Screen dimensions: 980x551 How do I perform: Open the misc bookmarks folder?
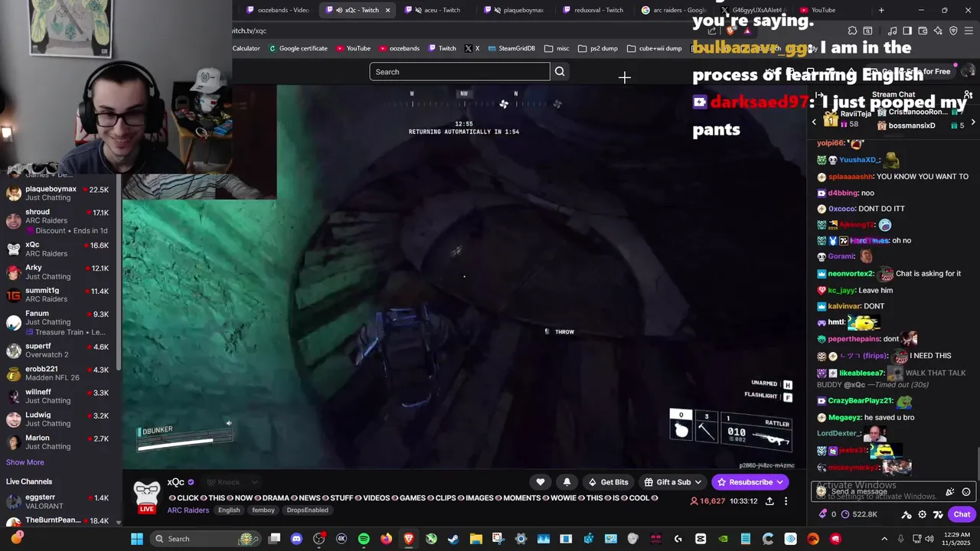click(557, 48)
